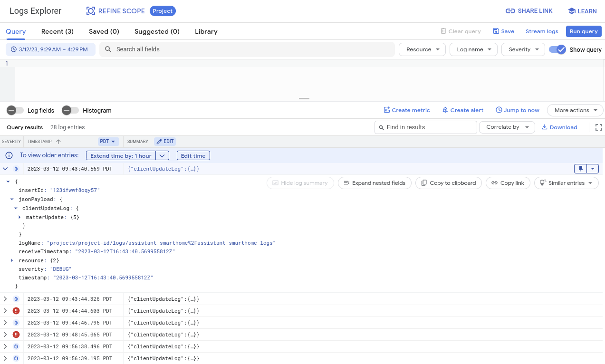Collapse the jsonPayload tree node
The height and width of the screenshot is (364, 605).
(x=11, y=199)
